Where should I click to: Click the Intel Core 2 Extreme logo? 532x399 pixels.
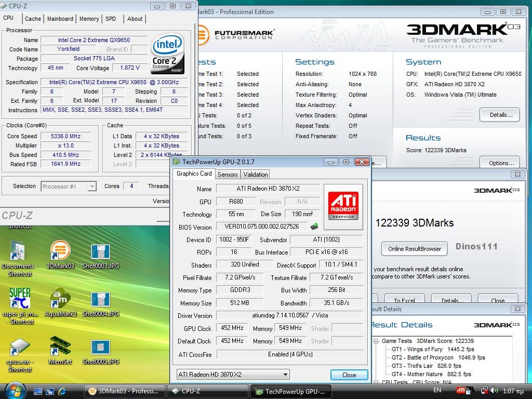pyautogui.click(x=167, y=54)
